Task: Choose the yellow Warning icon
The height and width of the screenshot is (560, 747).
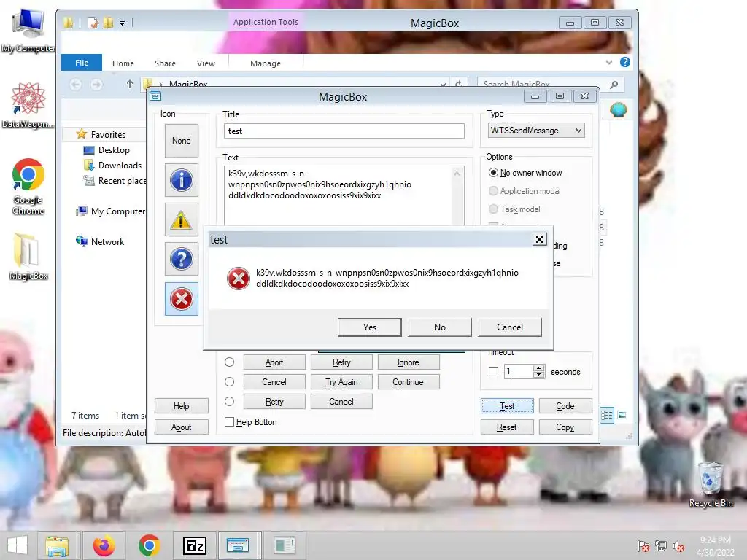Action: tap(182, 219)
